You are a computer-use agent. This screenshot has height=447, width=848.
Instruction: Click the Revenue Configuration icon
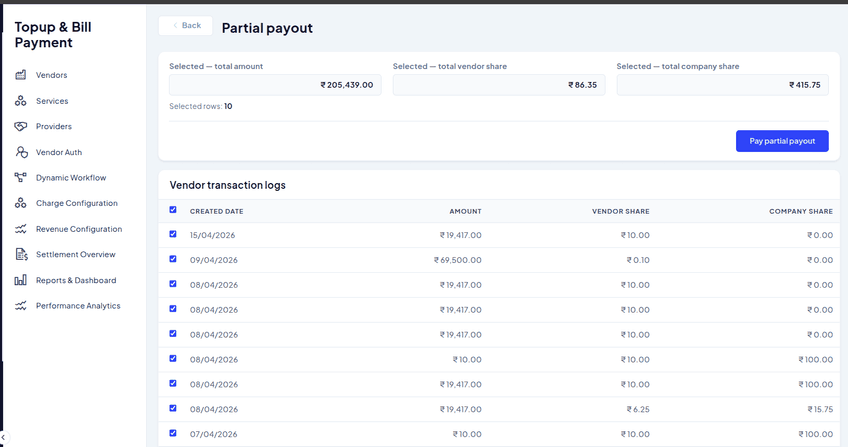pos(21,229)
